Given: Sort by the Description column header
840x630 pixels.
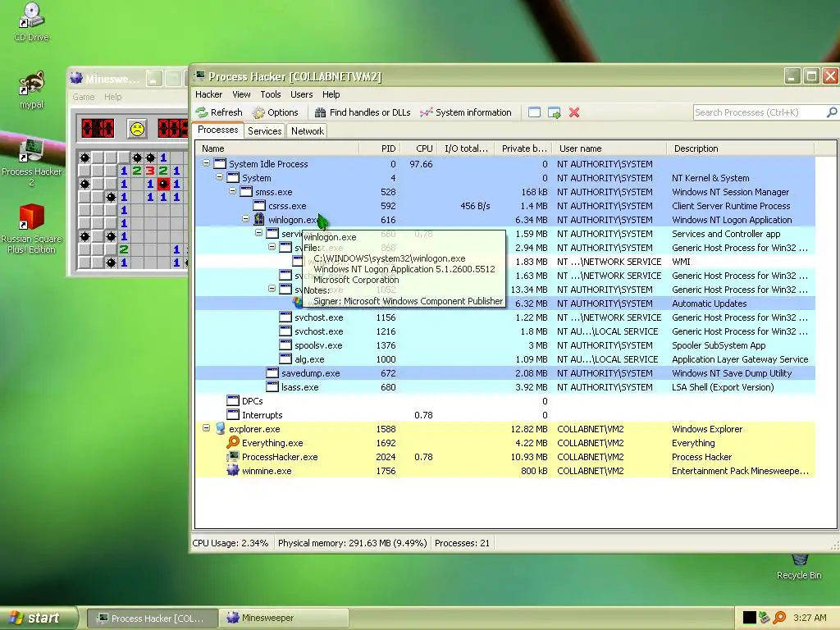Looking at the screenshot, I should coord(740,148).
